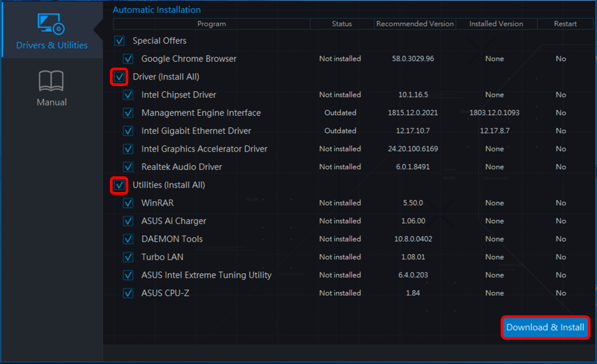Click the Program column header
Screen dimensions: 597x364
coord(212,24)
